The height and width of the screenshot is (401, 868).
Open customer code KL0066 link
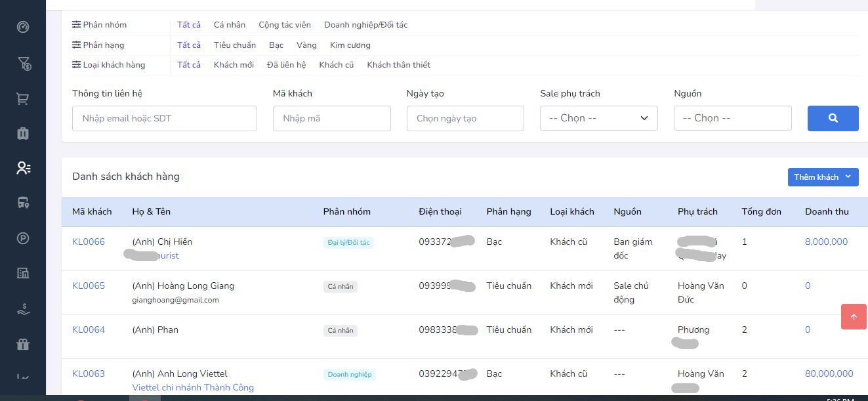coord(89,242)
